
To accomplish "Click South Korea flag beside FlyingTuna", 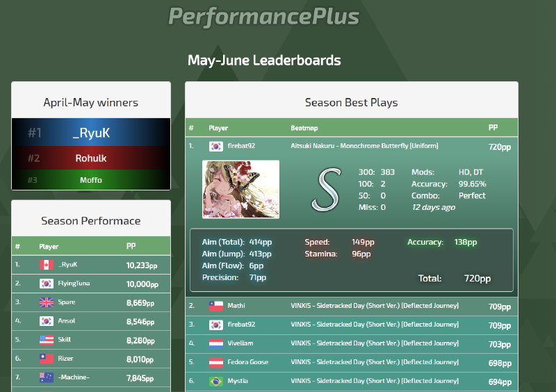I will click(x=47, y=284).
